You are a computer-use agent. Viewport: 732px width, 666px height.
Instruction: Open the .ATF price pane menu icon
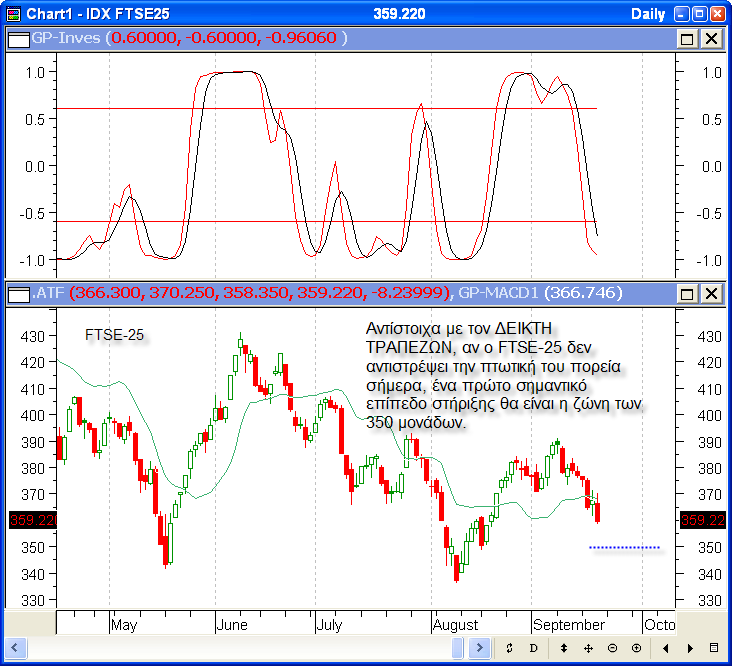20,293
